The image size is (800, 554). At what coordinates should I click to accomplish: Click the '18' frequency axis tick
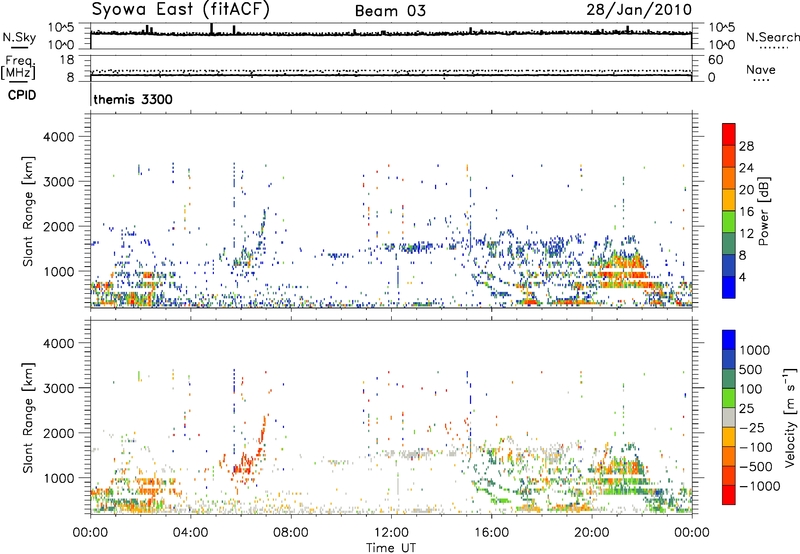(x=67, y=60)
